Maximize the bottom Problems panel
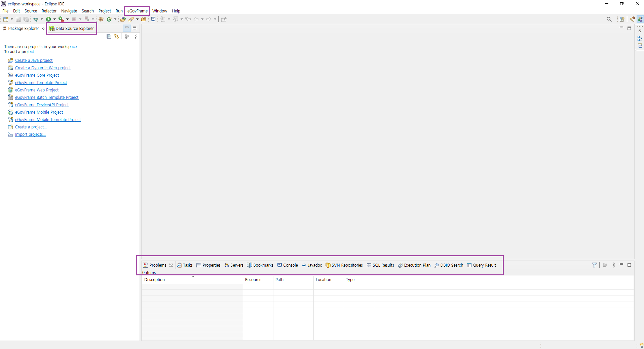Viewport: 644px width, 349px height. 629,265
